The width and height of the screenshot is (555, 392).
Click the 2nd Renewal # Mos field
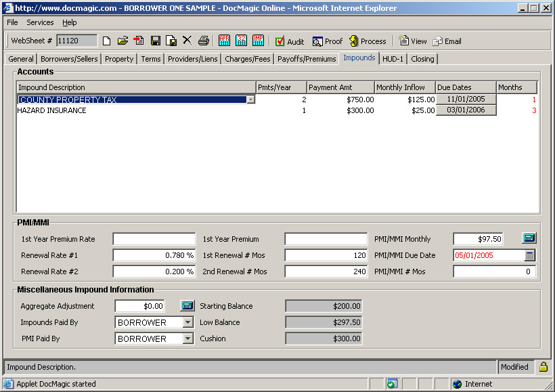click(326, 271)
